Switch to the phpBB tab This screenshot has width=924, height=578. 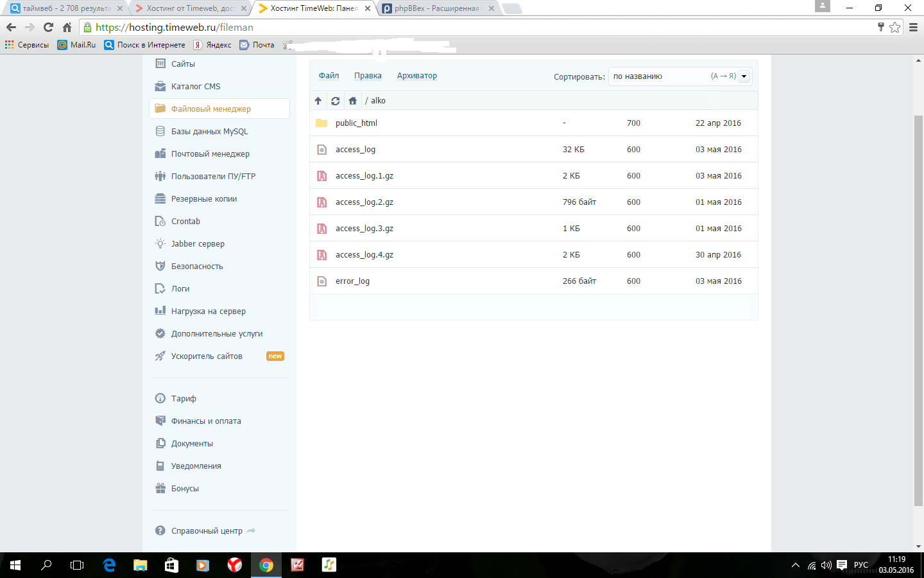[436, 8]
